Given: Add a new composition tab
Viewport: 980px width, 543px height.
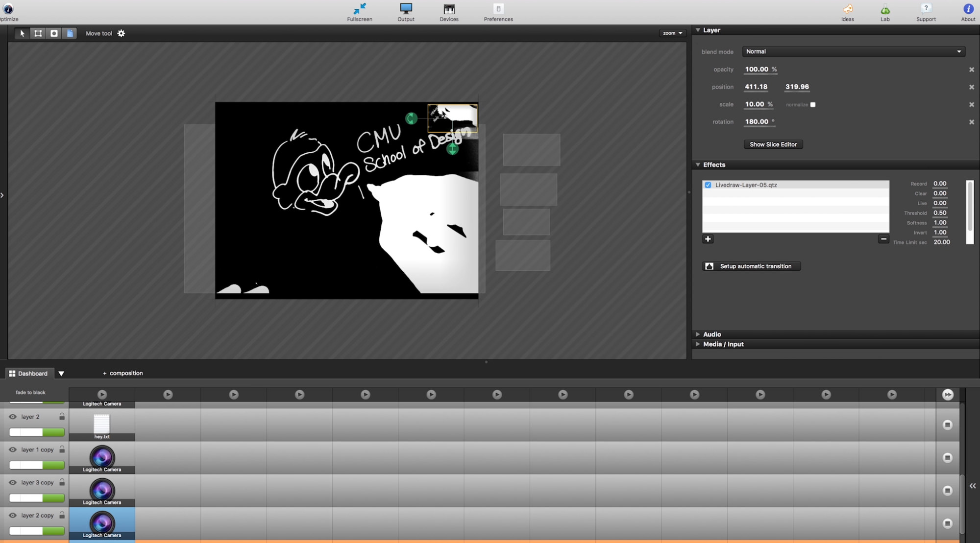Looking at the screenshot, I should (x=122, y=373).
